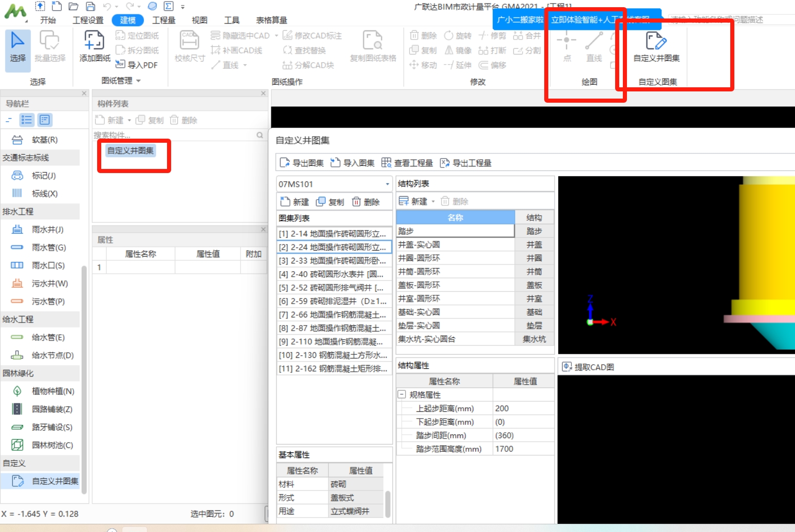Click the 基本属性 panel scrollbar
The width and height of the screenshot is (795, 532).
point(388,503)
